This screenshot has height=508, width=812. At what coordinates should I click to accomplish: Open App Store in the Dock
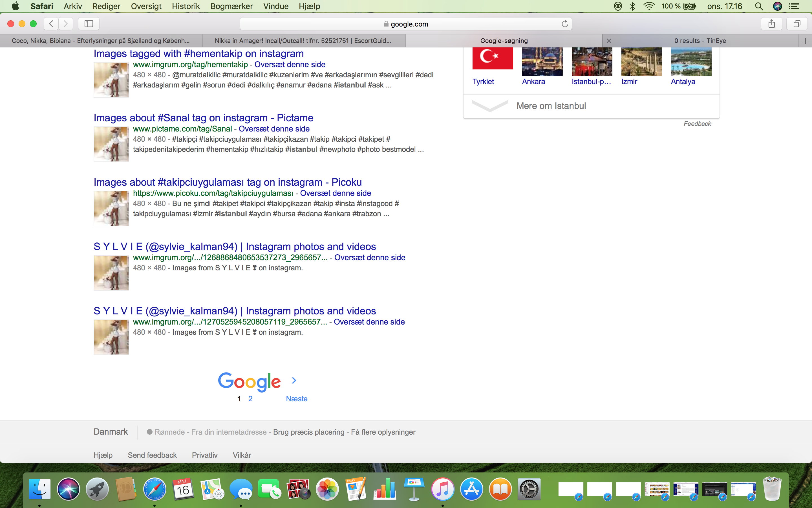click(x=471, y=489)
